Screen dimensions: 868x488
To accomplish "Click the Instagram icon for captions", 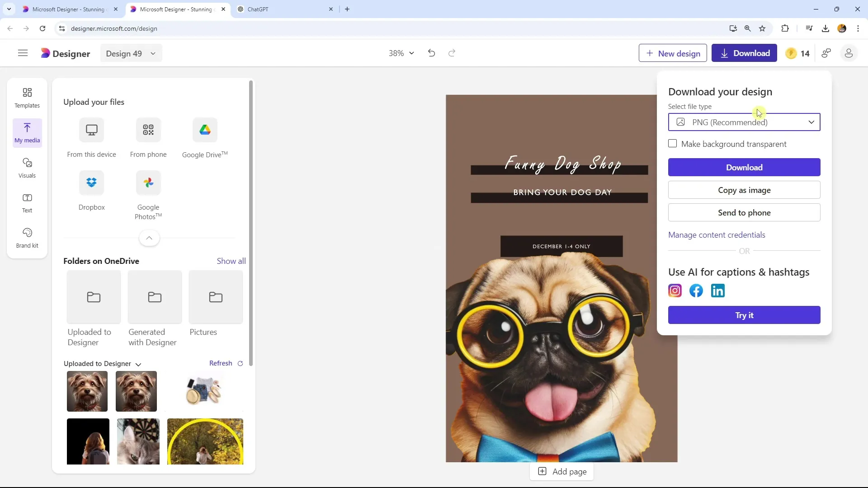I will [x=675, y=290].
